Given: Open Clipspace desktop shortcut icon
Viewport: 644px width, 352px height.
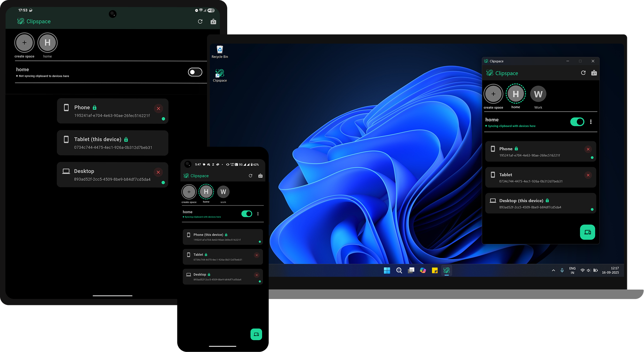Looking at the screenshot, I should tap(220, 75).
